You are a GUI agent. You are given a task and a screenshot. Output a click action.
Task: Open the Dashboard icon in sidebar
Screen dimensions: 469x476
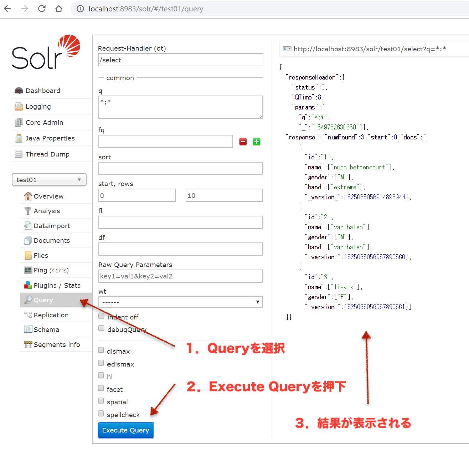pyautogui.click(x=19, y=91)
